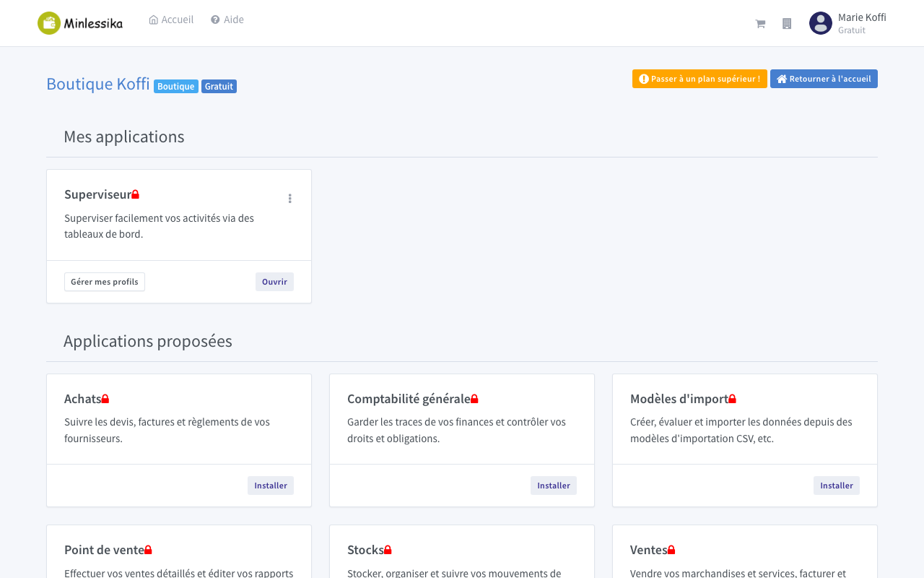Install the Achats application
The height and width of the screenshot is (578, 924).
coord(271,486)
